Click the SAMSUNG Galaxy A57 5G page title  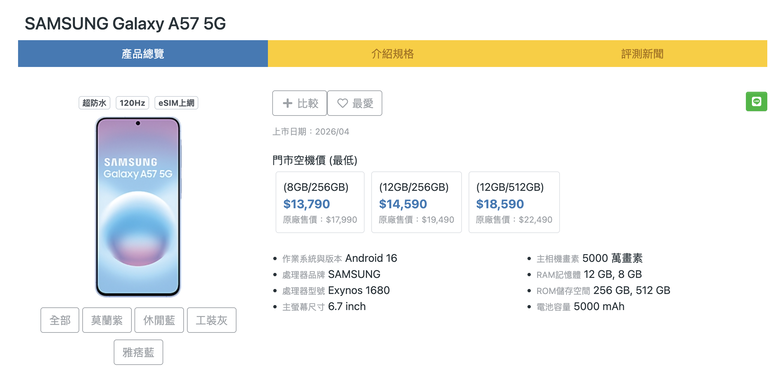coord(125,23)
